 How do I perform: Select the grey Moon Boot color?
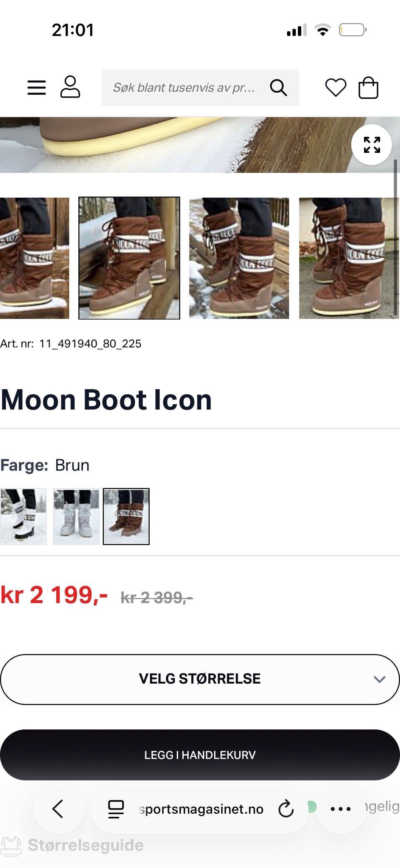[76, 516]
